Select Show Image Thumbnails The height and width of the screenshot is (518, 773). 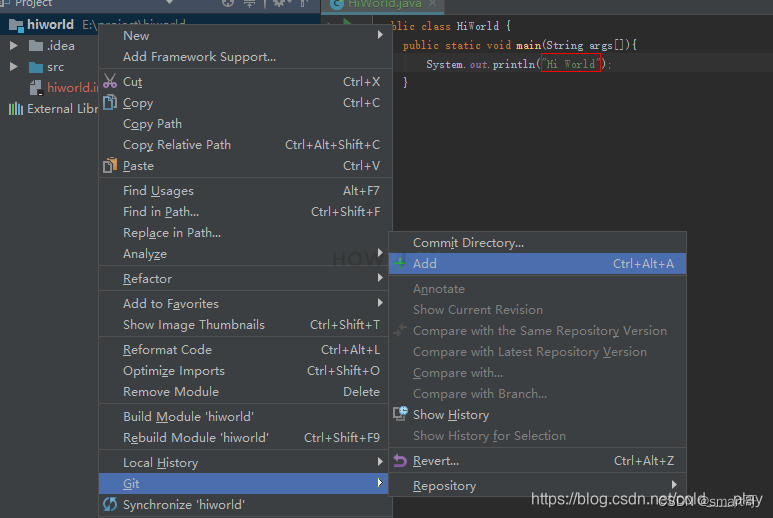[x=246, y=325]
